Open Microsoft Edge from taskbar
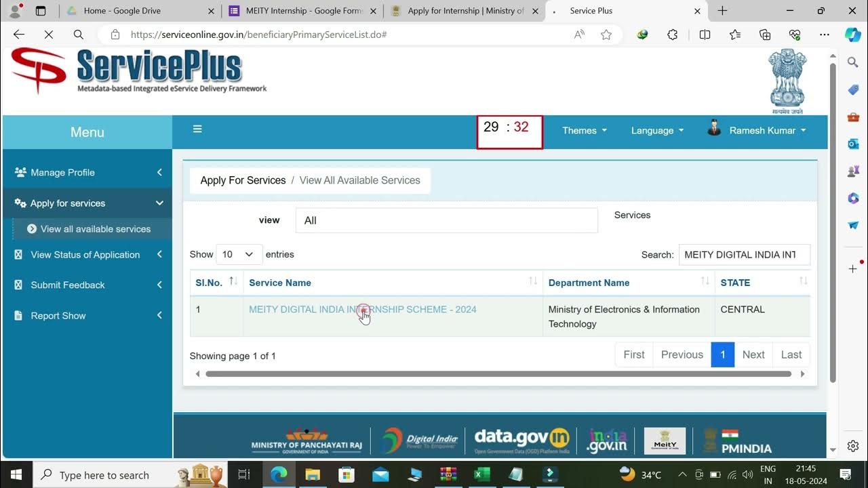The height and width of the screenshot is (488, 868). pyautogui.click(x=279, y=474)
